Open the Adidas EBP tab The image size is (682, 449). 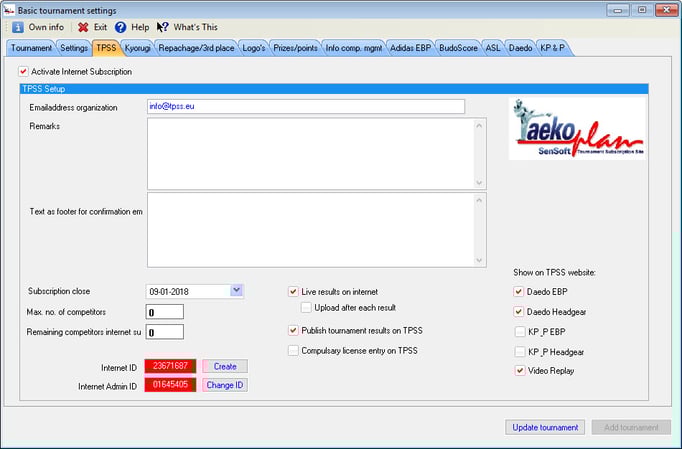pos(410,48)
